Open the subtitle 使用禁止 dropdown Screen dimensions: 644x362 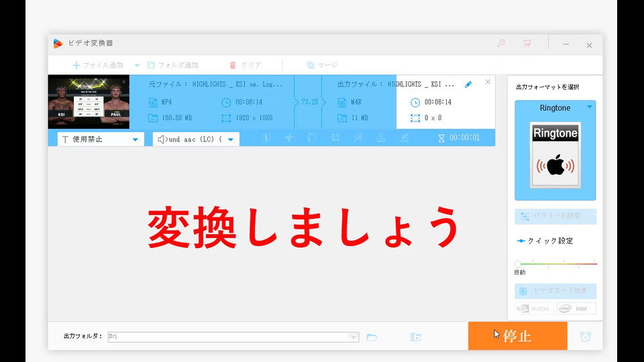pyautogui.click(x=101, y=139)
